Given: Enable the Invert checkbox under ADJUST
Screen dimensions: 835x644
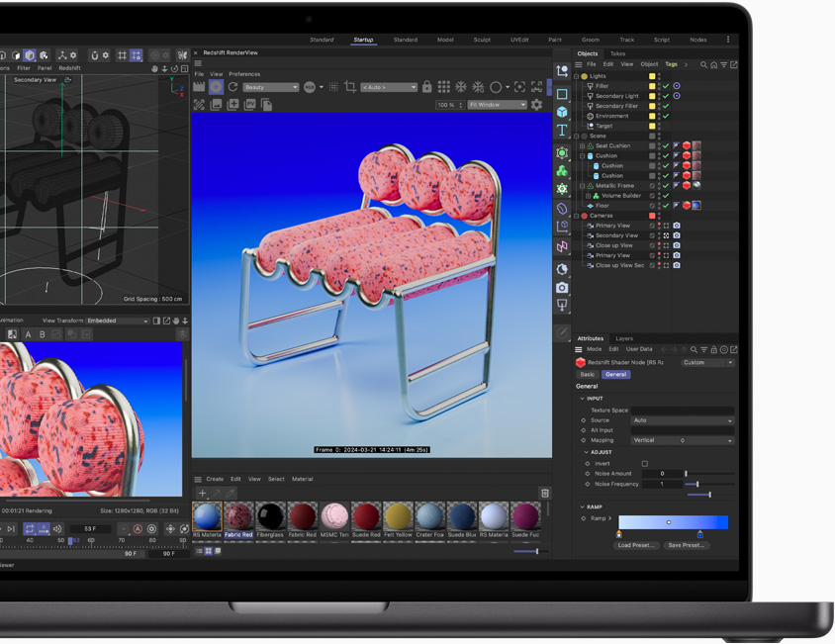Looking at the screenshot, I should [644, 463].
